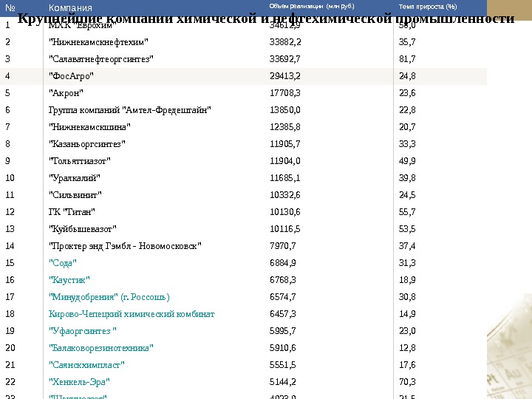Screen dimensions: 532x399
Task: Open the "Уфаоргсинтез" company link
Action: 83,331
